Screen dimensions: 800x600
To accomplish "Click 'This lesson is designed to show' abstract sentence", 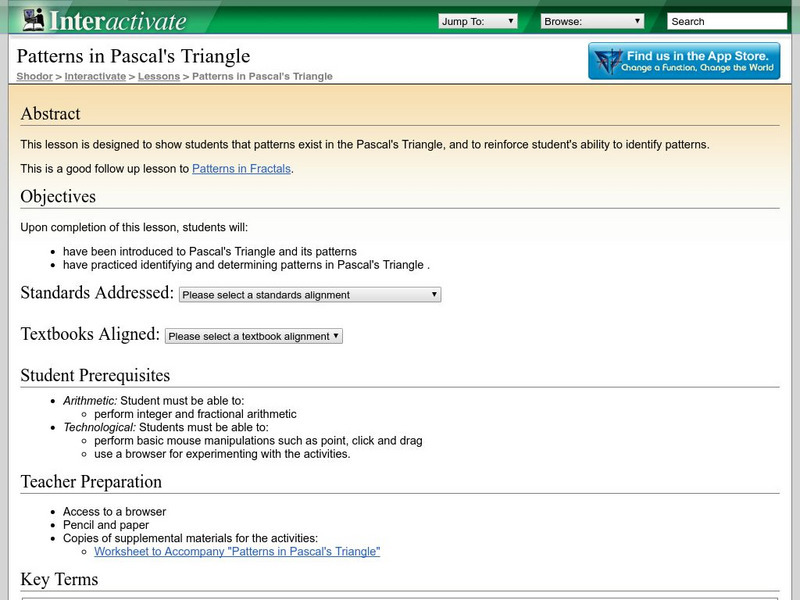I will pos(365,145).
